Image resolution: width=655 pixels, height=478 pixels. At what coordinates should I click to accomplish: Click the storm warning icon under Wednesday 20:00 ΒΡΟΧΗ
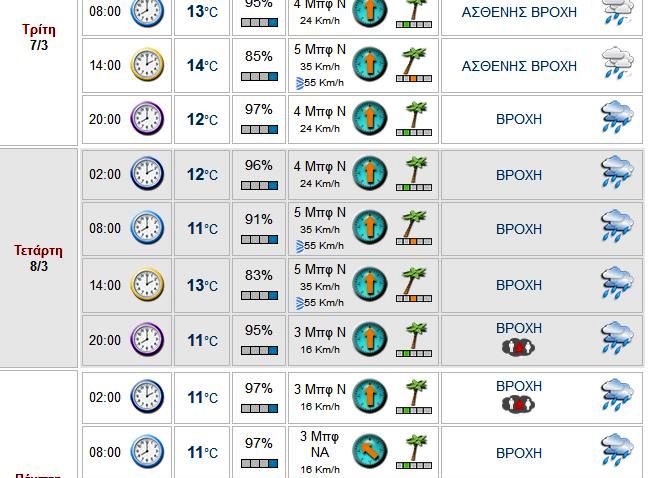(518, 347)
